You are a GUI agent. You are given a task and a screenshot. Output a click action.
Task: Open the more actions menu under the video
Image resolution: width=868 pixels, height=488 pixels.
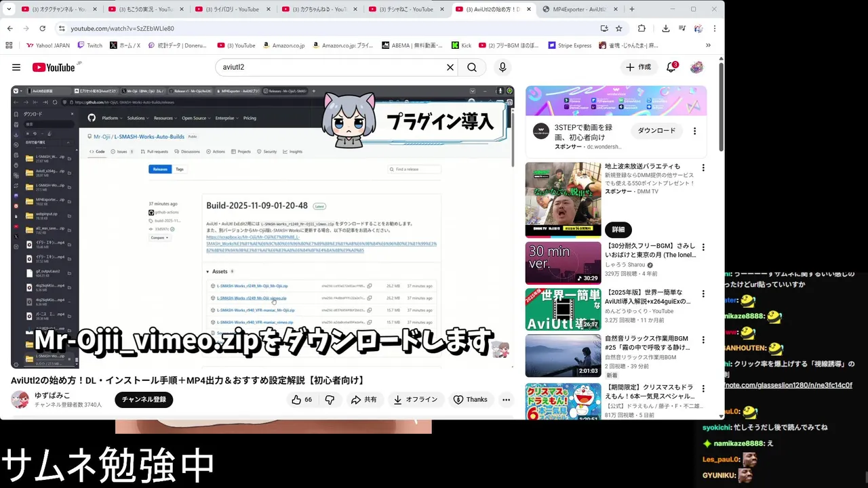(x=506, y=400)
